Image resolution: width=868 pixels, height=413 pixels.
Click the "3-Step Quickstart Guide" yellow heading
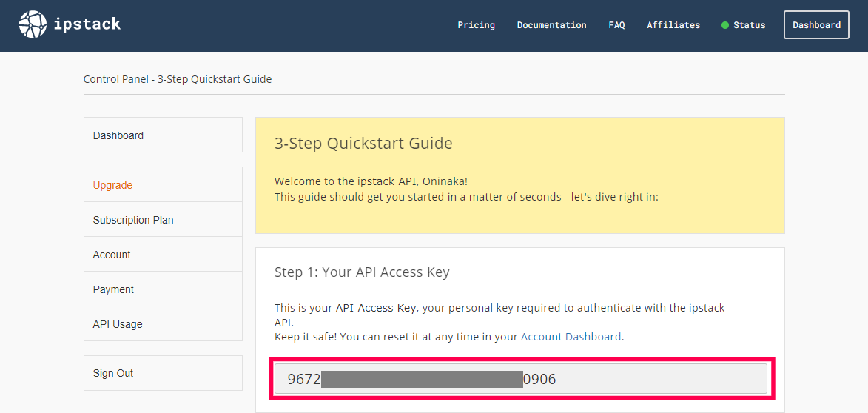363,144
